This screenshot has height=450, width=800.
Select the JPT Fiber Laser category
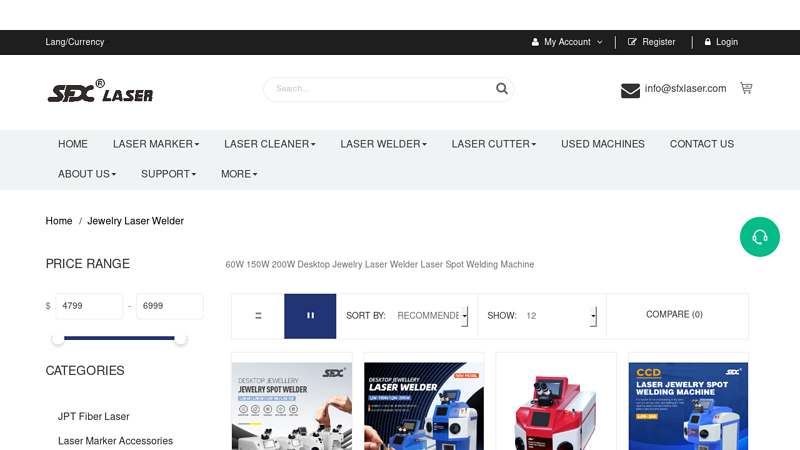[94, 416]
